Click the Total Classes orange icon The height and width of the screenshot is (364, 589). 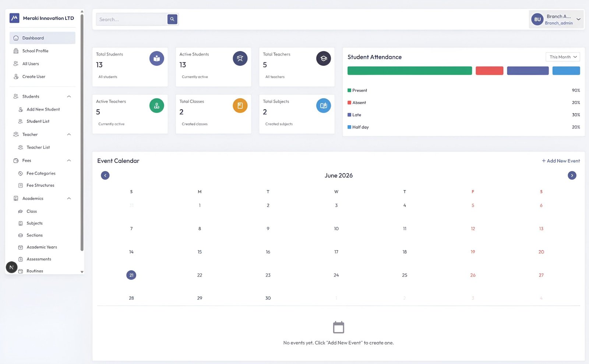pos(240,106)
